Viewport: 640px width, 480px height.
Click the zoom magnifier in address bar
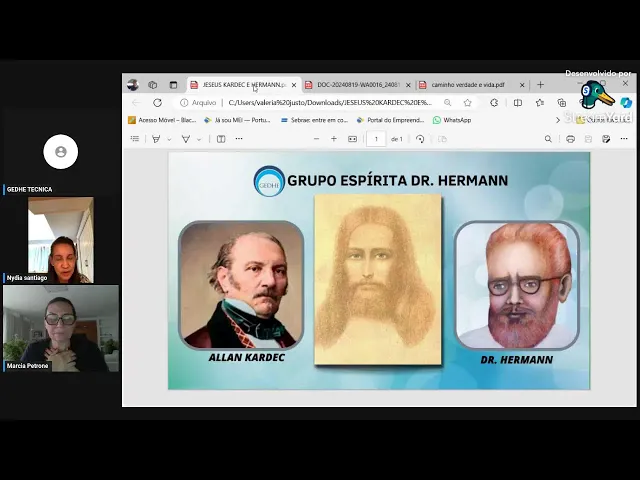tap(448, 103)
